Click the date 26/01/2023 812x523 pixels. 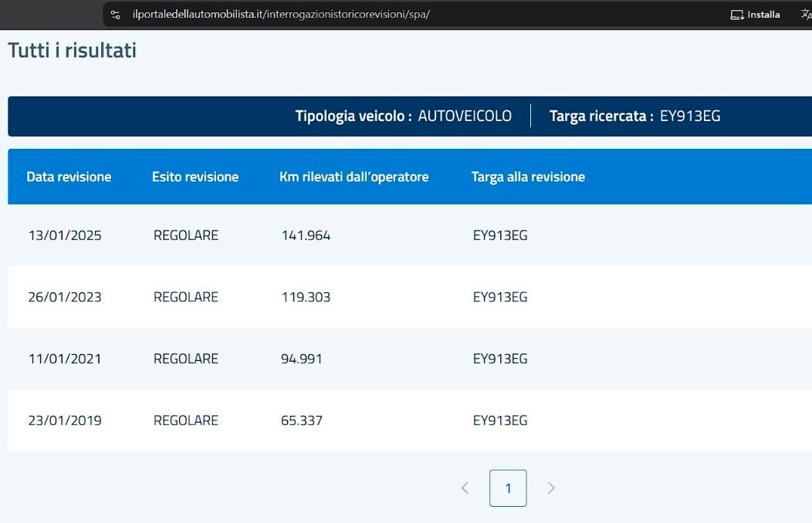coord(65,297)
